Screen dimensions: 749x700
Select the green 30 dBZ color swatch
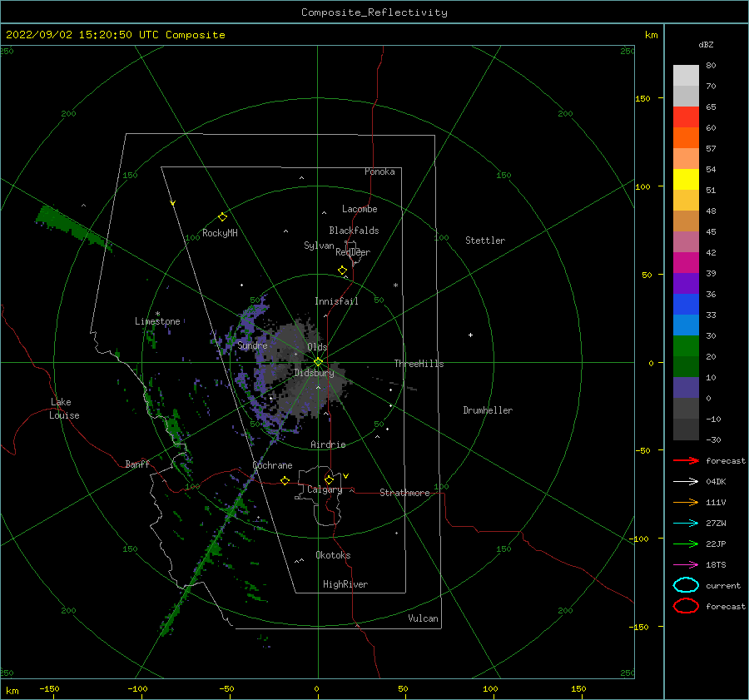pos(686,345)
